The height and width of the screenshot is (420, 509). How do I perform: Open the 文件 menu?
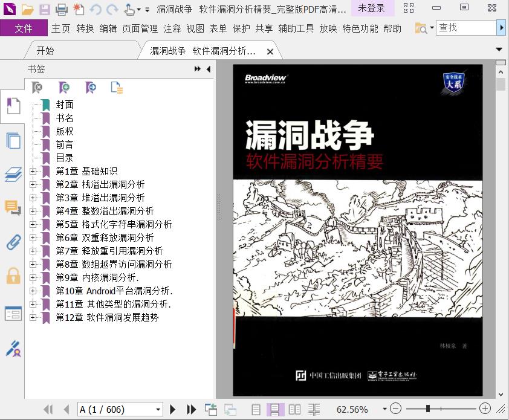[x=24, y=28]
